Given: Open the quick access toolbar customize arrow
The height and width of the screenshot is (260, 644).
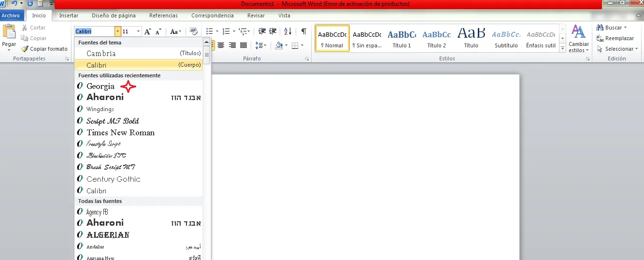Looking at the screenshot, I should (51, 4).
